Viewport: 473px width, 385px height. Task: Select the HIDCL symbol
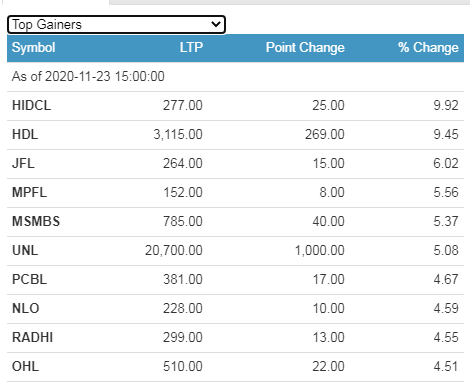point(32,106)
